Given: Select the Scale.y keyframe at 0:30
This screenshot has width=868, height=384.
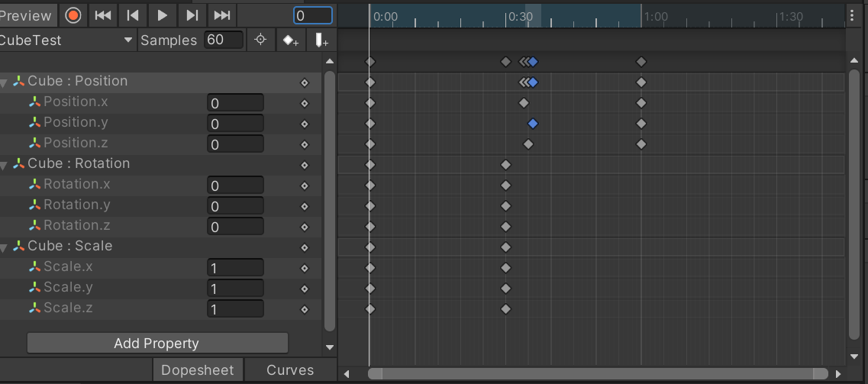Looking at the screenshot, I should click(505, 289).
